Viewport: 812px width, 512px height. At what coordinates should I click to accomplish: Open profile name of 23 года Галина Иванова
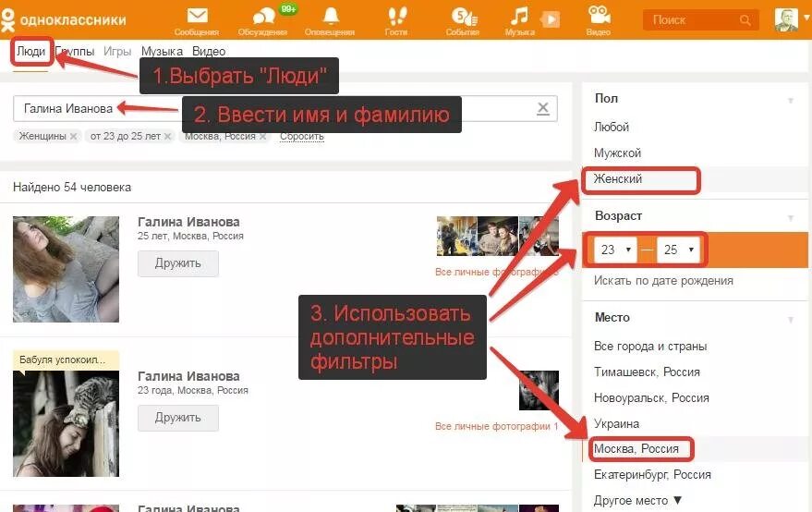pyautogui.click(x=188, y=376)
